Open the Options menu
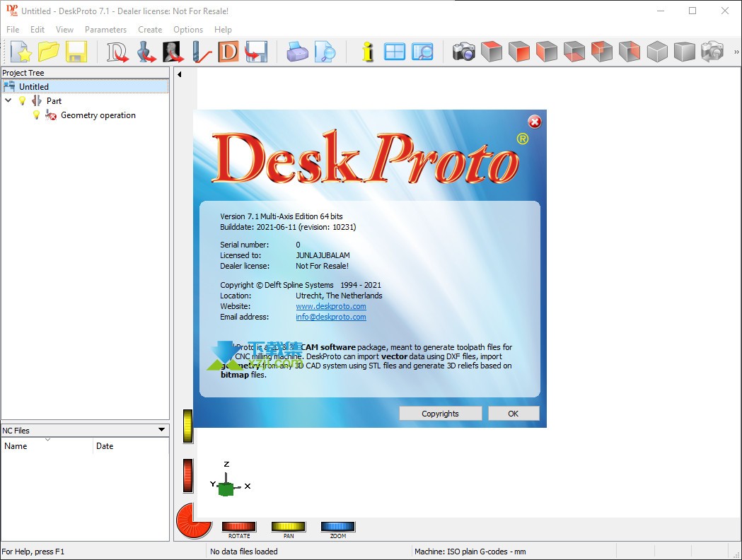This screenshot has width=742, height=560. coord(188,29)
